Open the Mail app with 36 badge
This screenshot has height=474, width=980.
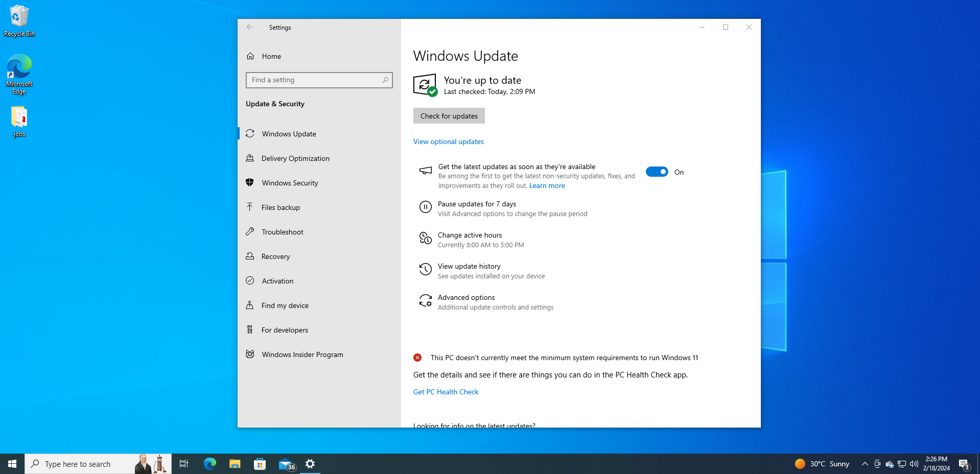287,464
